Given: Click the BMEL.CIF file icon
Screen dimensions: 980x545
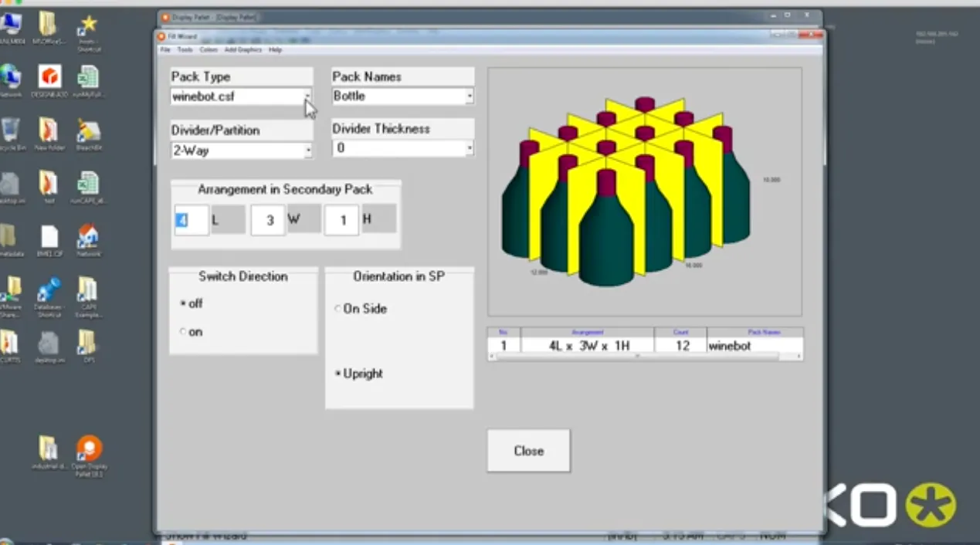Looking at the screenshot, I should click(x=49, y=237).
